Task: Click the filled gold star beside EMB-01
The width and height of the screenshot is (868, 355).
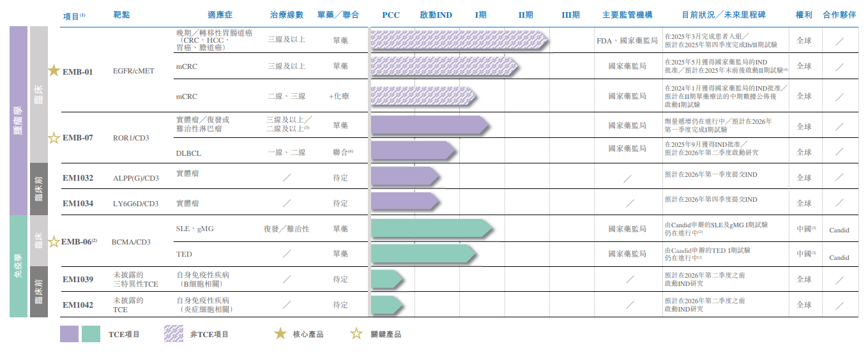Action: pos(54,70)
